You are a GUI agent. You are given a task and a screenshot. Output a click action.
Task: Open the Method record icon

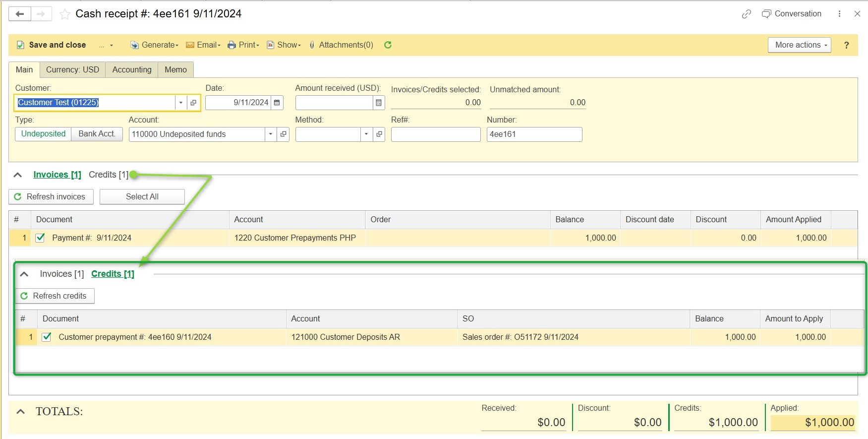coord(379,134)
